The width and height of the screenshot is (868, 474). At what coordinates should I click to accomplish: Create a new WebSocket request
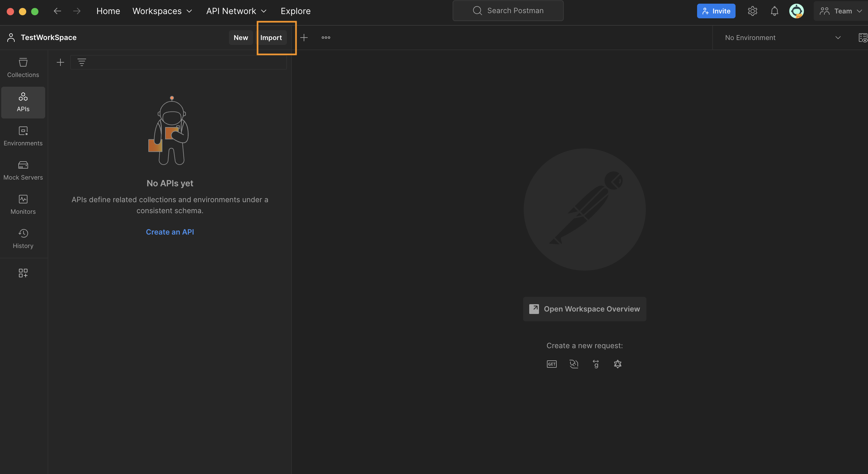(574, 364)
